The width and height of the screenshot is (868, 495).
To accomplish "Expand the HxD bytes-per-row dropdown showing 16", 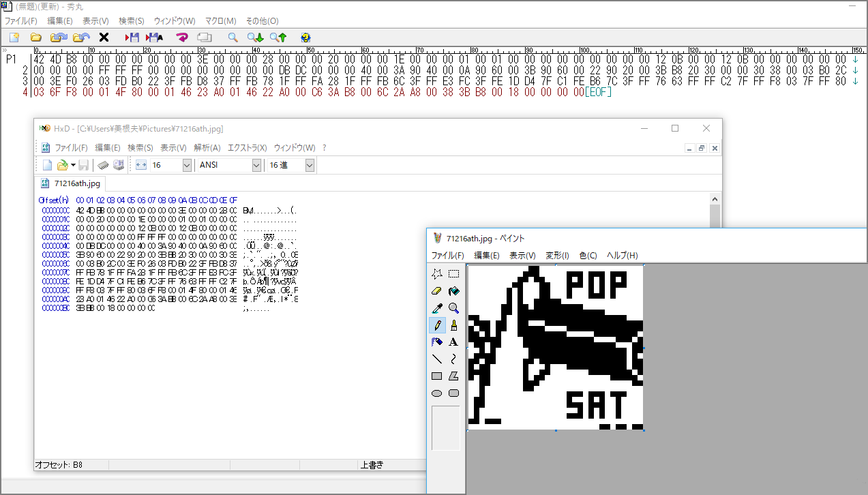I will tap(187, 165).
